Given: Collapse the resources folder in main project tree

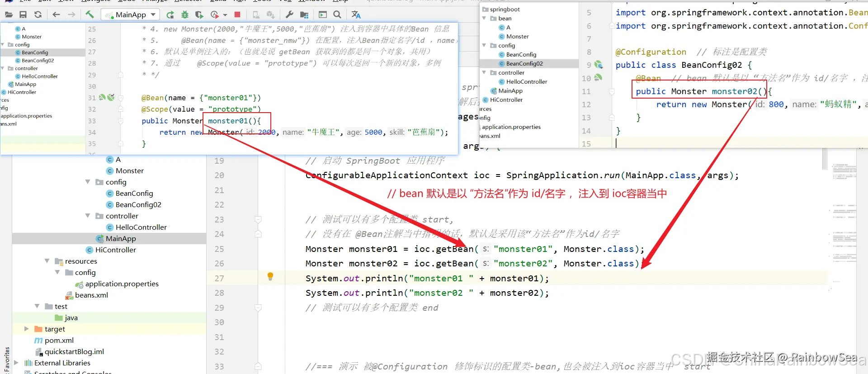Looking at the screenshot, I should pos(47,261).
